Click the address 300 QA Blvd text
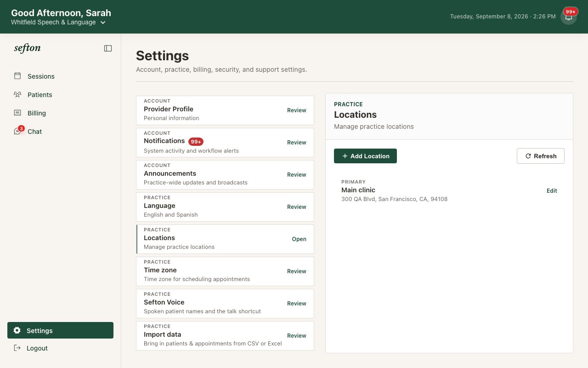Image resolution: width=588 pixels, height=368 pixels. [394, 199]
